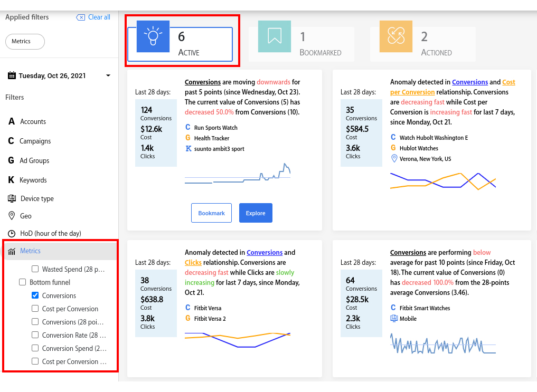Open the Actioned insights orange icon
The width and height of the screenshot is (537, 392).
(396, 36)
